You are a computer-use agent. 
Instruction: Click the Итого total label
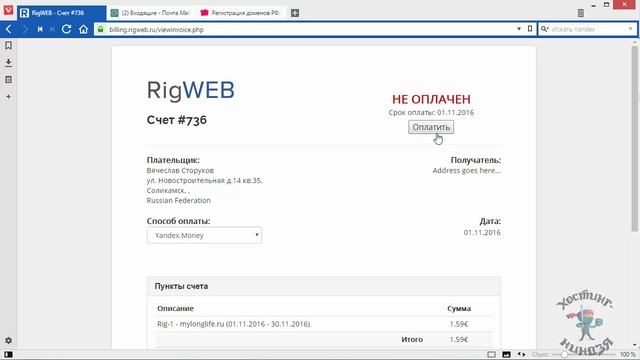[412, 339]
